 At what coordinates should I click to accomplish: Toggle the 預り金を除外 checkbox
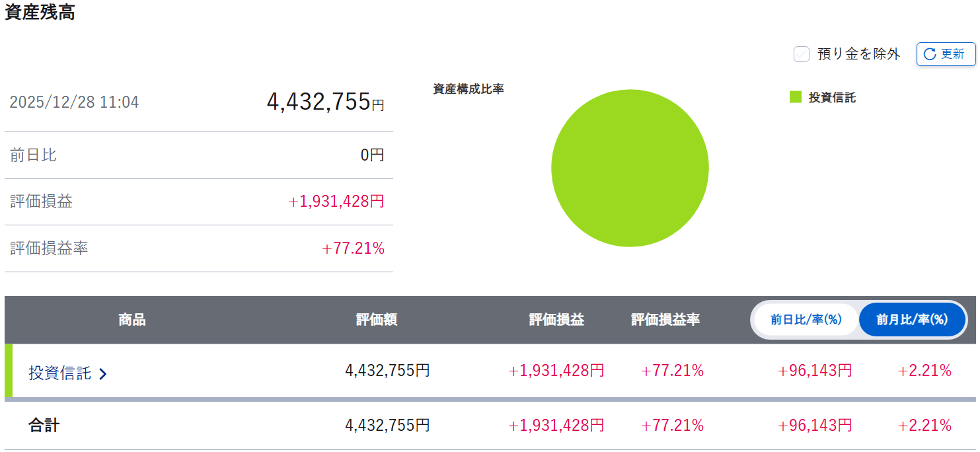[x=802, y=54]
